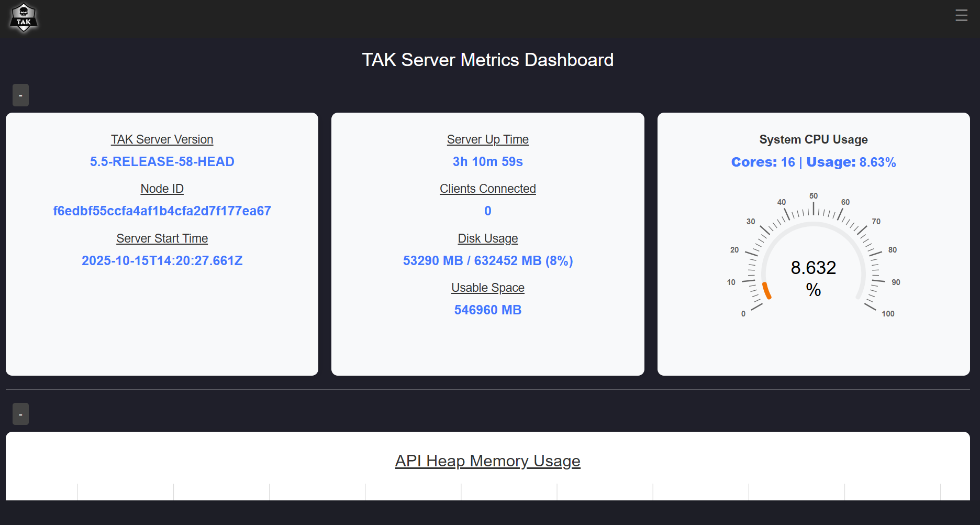Click the disk usage value in MB
Screen dimensions: 980x525
(x=487, y=261)
